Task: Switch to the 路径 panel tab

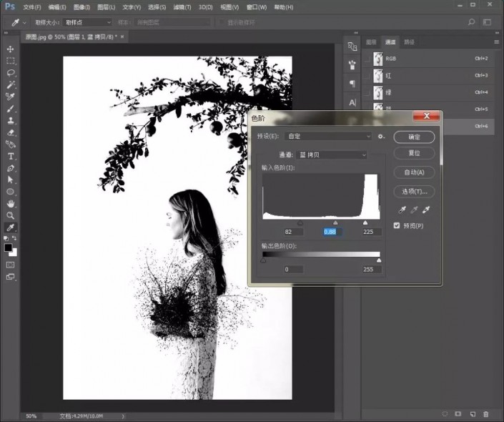Action: (410, 42)
